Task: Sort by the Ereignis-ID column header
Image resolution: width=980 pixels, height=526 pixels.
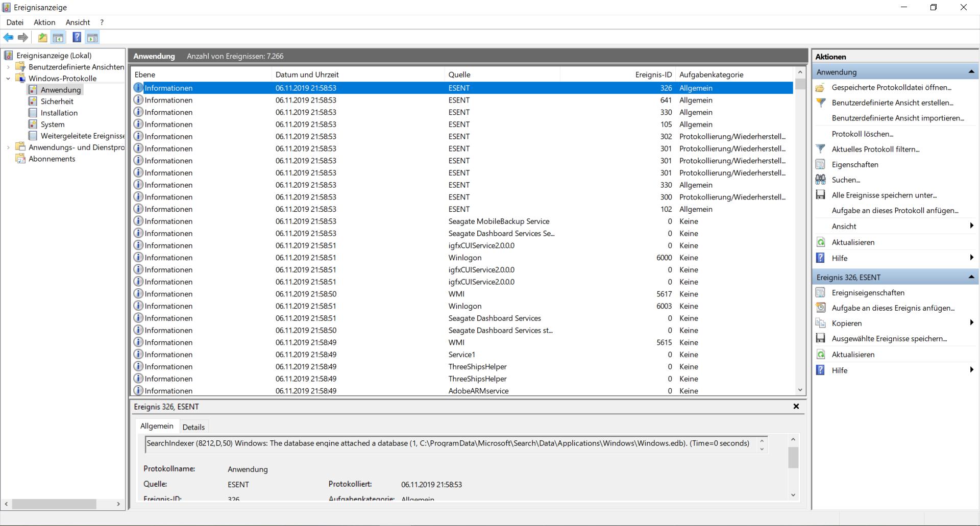Action: tap(618, 74)
